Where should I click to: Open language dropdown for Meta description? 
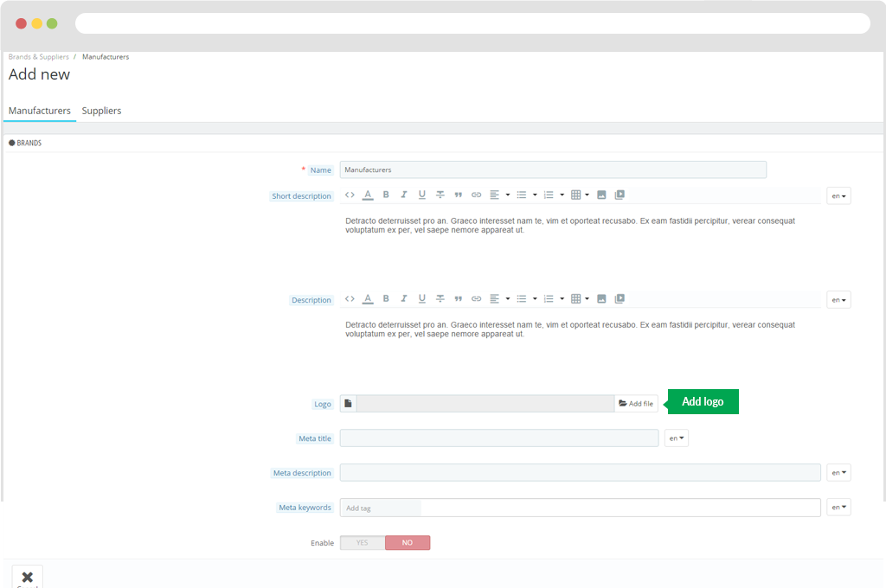838,473
